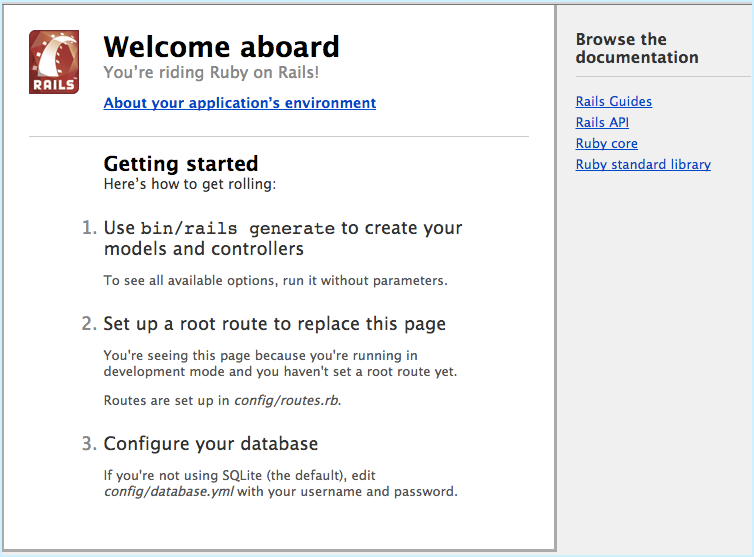The height and width of the screenshot is (557, 754).
Task: Click 'Set up a root route' heading
Action: coord(274,324)
